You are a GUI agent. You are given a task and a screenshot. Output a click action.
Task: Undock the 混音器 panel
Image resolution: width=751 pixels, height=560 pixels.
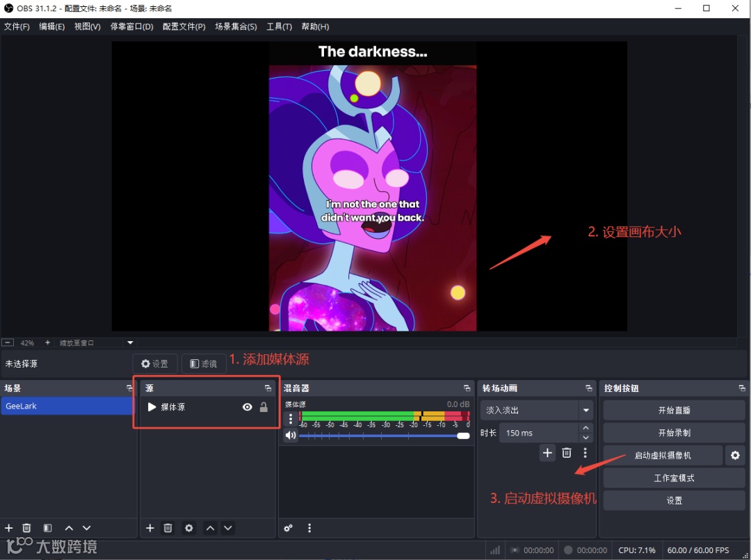coord(467,388)
